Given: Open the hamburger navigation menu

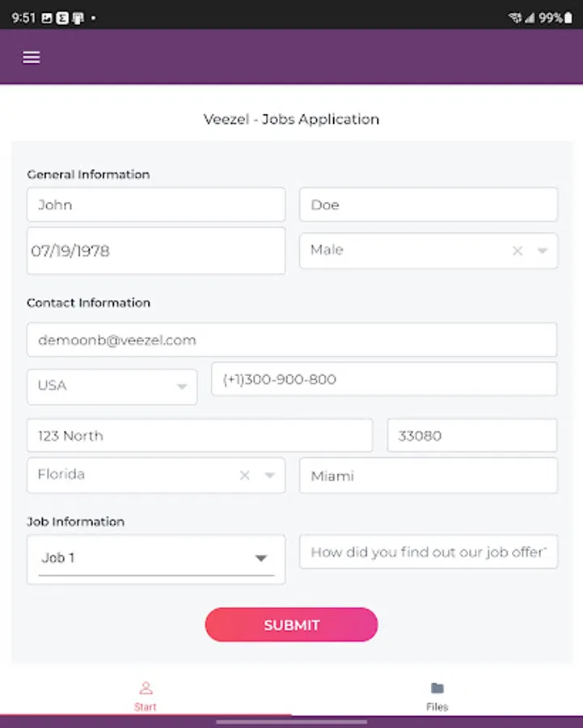Looking at the screenshot, I should pyautogui.click(x=32, y=57).
